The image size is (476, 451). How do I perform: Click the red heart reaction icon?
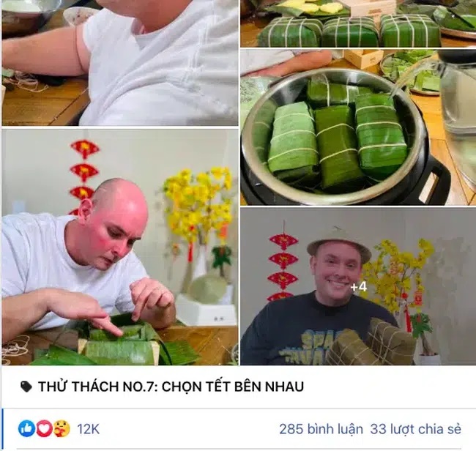pyautogui.click(x=45, y=428)
